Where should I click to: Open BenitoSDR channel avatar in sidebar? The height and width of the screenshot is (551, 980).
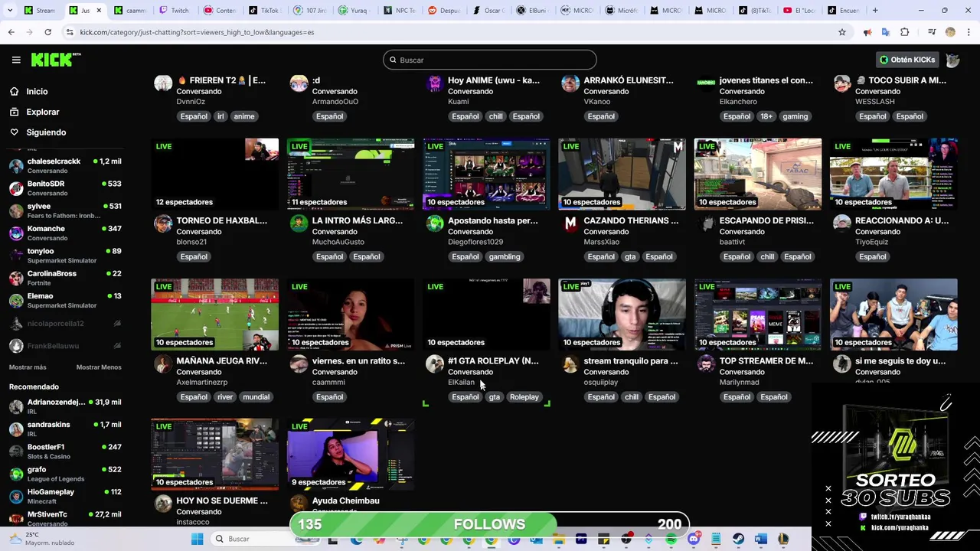pos(16,188)
